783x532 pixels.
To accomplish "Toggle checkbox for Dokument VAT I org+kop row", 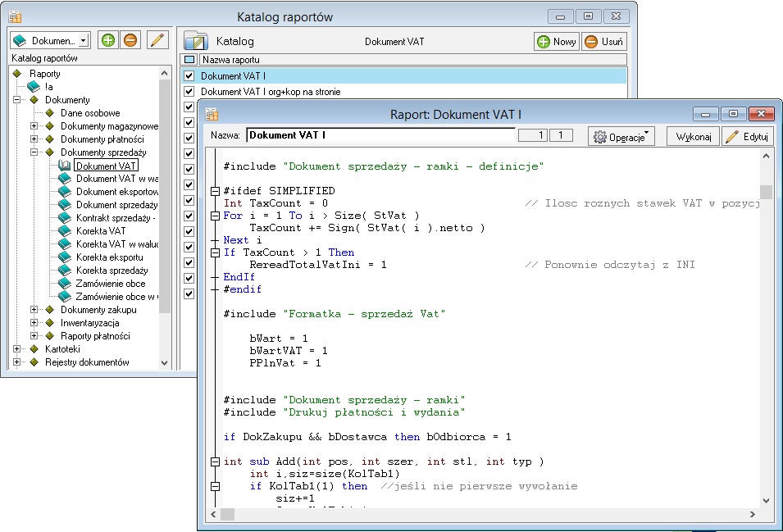I will 189,91.
